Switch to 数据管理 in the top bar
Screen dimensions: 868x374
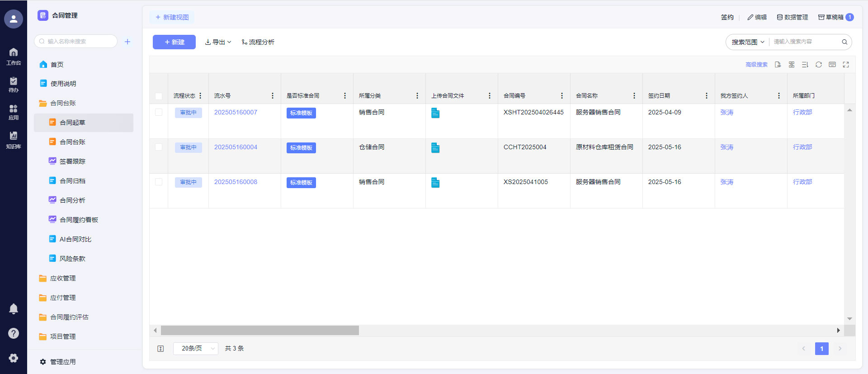(792, 17)
